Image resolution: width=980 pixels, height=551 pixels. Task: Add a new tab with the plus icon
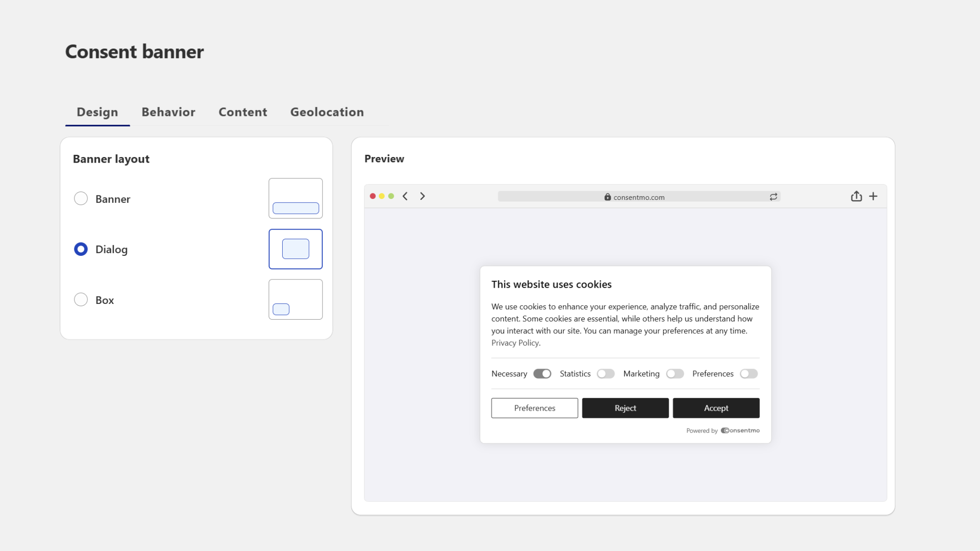pos(873,196)
